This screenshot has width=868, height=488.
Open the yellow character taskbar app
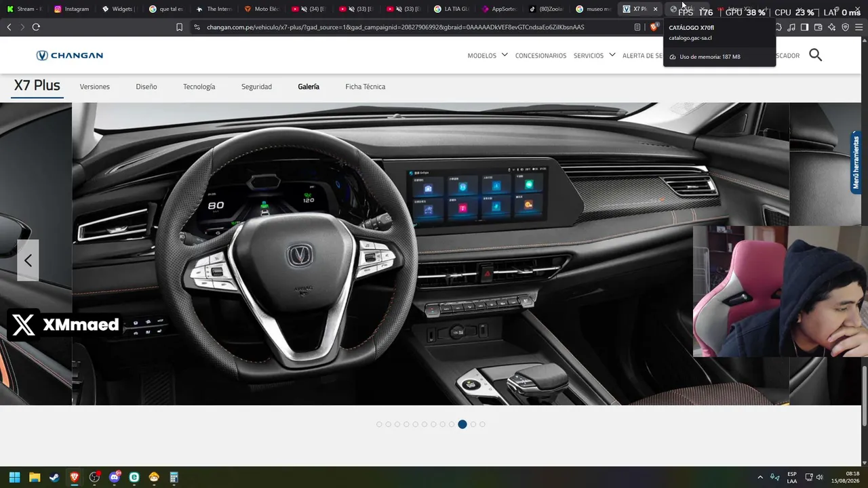click(x=154, y=477)
